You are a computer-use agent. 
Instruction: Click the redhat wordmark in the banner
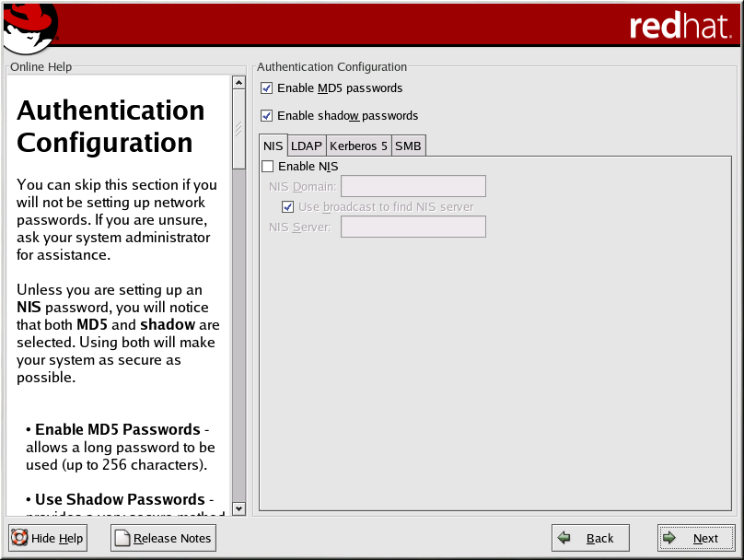pyautogui.click(x=680, y=27)
